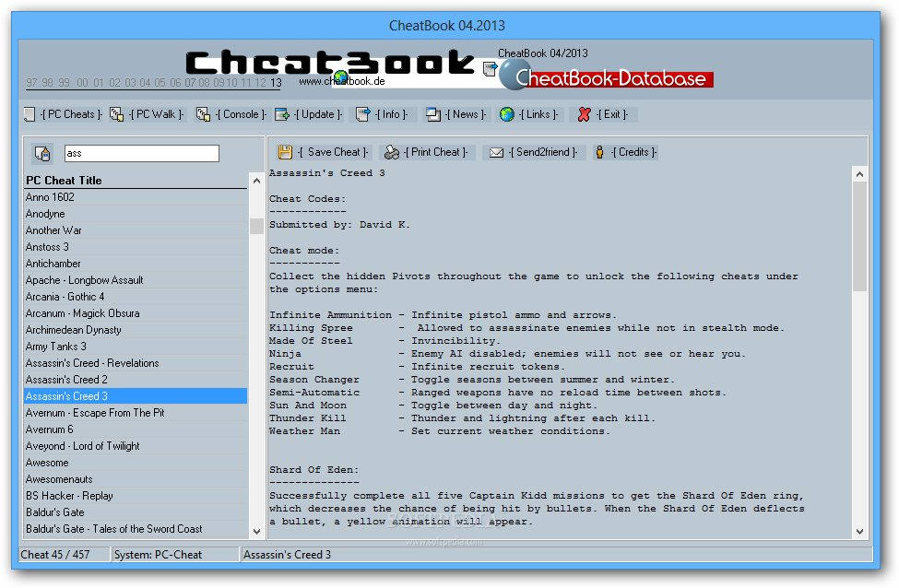The height and width of the screenshot is (588, 899).
Task: Select 'Baldur's Gate' list row
Action: point(136,513)
